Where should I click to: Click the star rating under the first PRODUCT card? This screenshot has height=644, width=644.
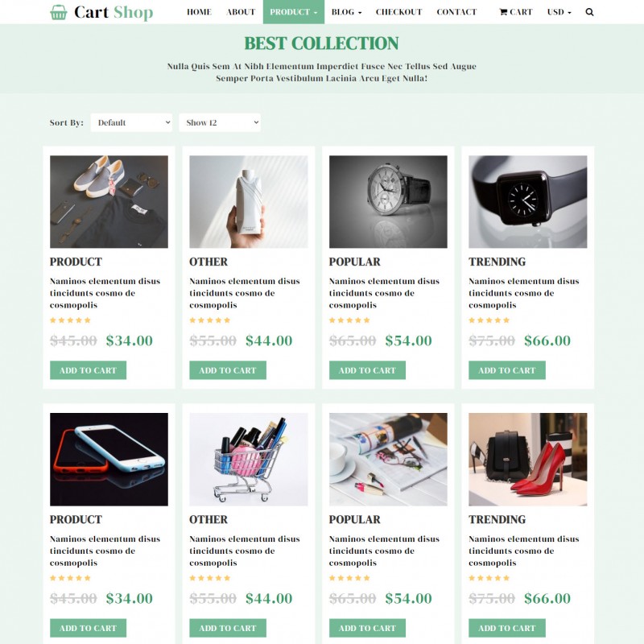pos(70,320)
